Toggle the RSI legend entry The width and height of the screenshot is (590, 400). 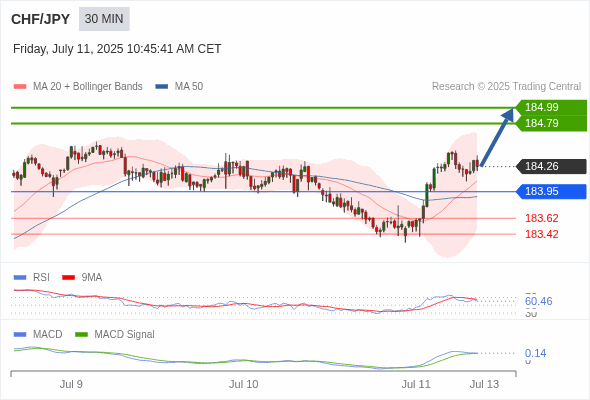[x=31, y=277]
